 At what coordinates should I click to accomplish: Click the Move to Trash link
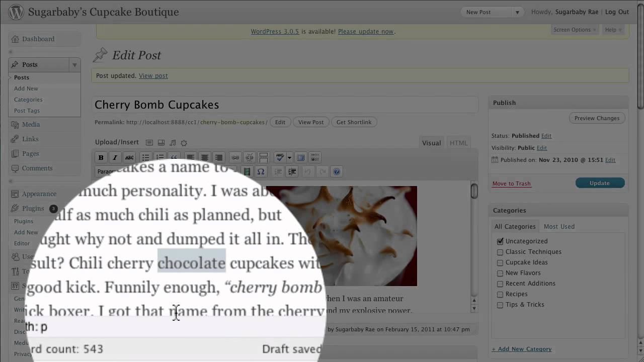(511, 184)
